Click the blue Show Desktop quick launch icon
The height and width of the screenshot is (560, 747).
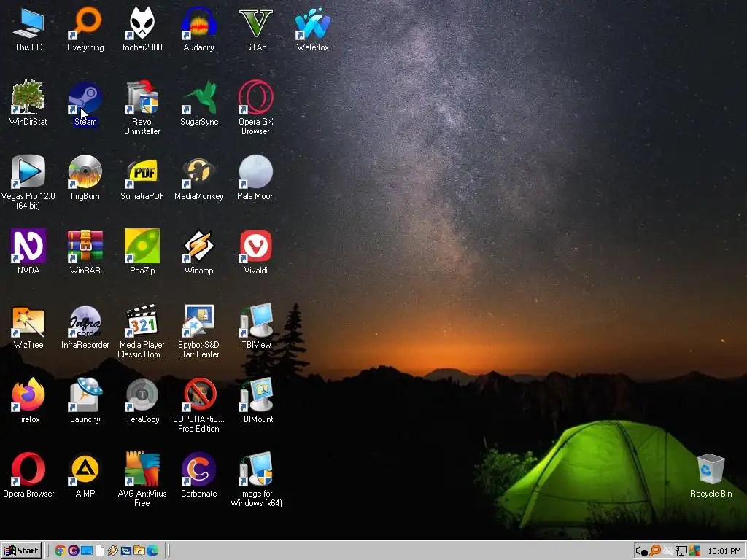tap(87, 551)
